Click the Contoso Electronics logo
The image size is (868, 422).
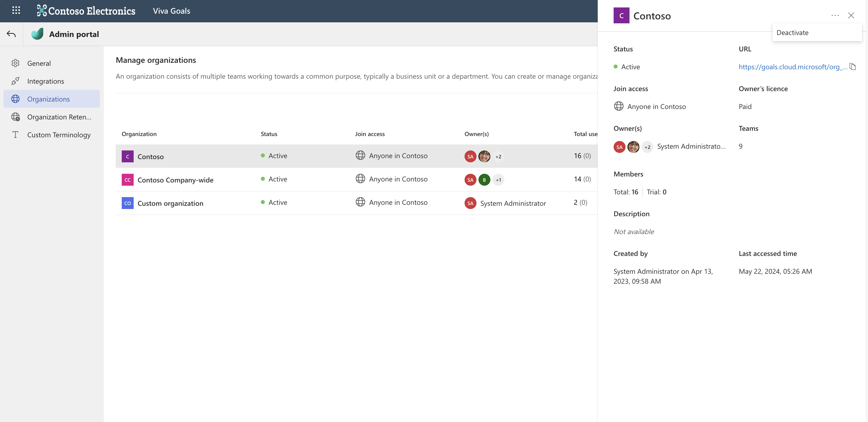pos(86,11)
